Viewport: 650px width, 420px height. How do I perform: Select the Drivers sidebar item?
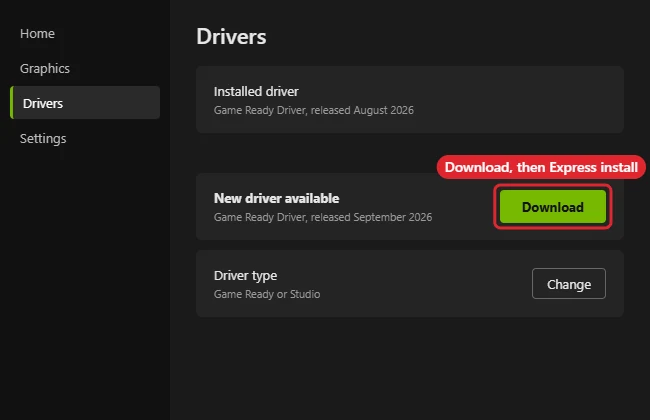pyautogui.click(x=85, y=103)
